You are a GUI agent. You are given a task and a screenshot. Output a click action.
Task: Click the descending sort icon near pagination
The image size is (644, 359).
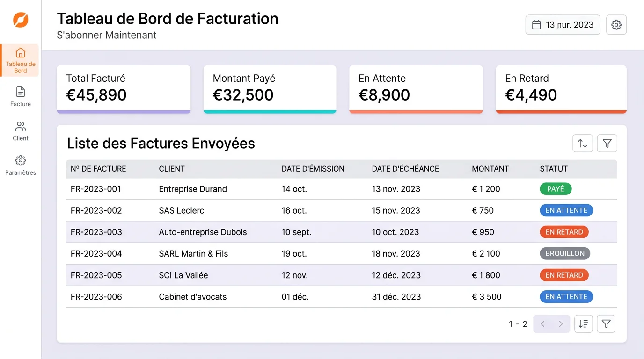coord(583,323)
